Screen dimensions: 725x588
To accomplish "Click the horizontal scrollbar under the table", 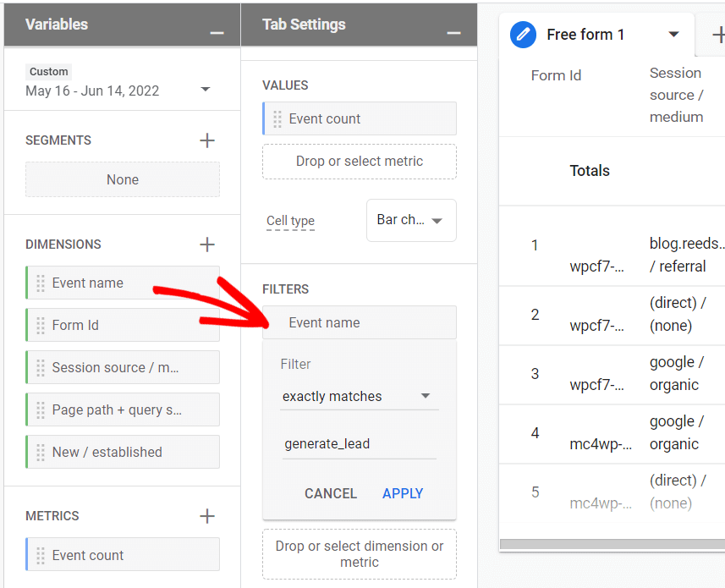I will point(609,543).
